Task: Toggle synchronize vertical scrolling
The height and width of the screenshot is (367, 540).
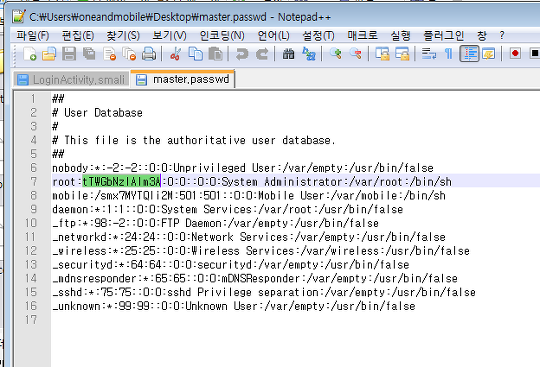Action: tap(382, 54)
